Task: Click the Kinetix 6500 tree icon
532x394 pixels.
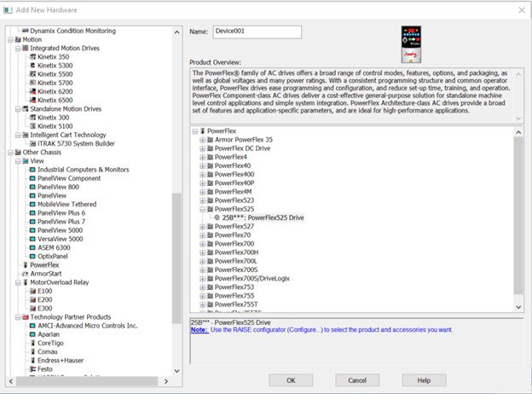Action: [x=32, y=100]
